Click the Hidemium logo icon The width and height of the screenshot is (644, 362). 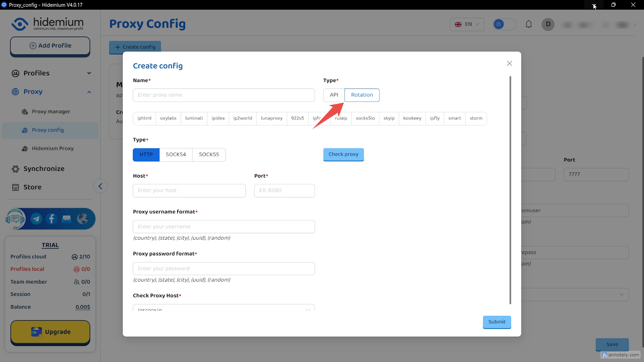(20, 24)
